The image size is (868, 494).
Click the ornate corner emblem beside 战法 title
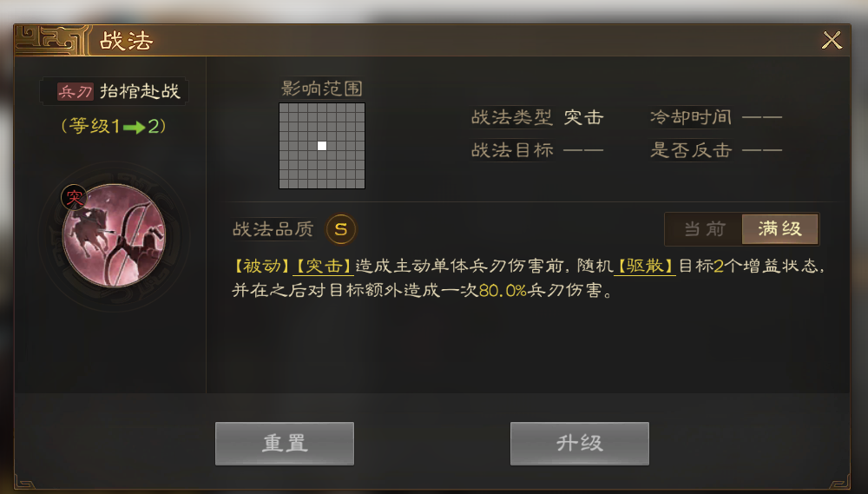[51, 39]
